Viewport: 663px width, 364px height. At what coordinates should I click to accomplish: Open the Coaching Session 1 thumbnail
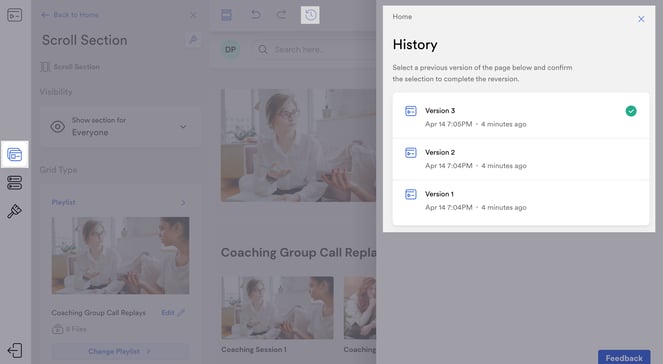[277, 308]
